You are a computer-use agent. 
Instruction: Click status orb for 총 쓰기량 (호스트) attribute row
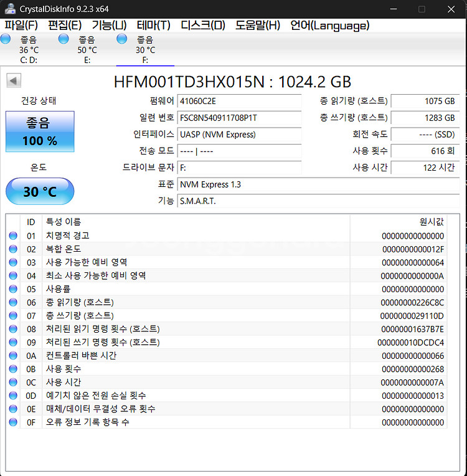pyautogui.click(x=13, y=316)
